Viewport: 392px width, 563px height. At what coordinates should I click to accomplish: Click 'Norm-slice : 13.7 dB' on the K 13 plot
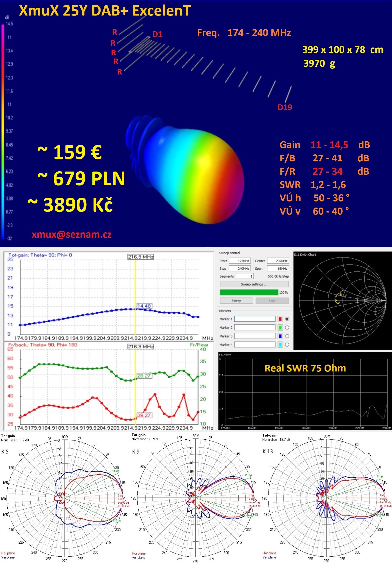276,440
